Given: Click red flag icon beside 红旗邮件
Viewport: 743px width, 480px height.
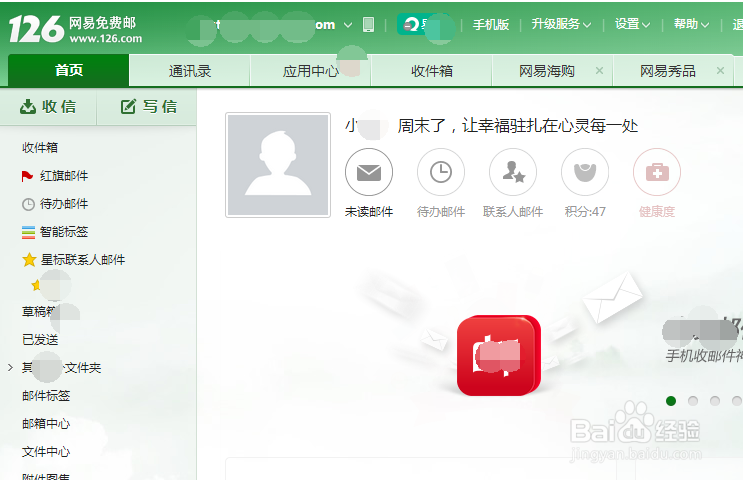Looking at the screenshot, I should pos(27,176).
